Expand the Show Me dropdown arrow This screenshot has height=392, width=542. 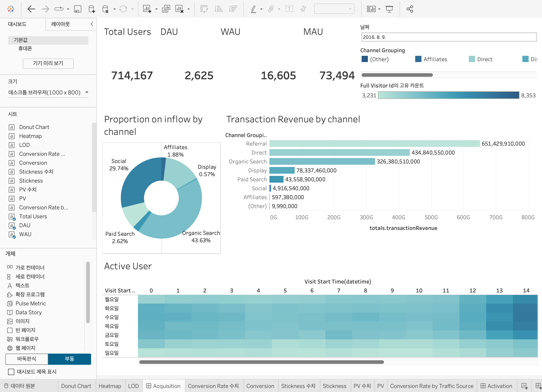[x=379, y=9]
